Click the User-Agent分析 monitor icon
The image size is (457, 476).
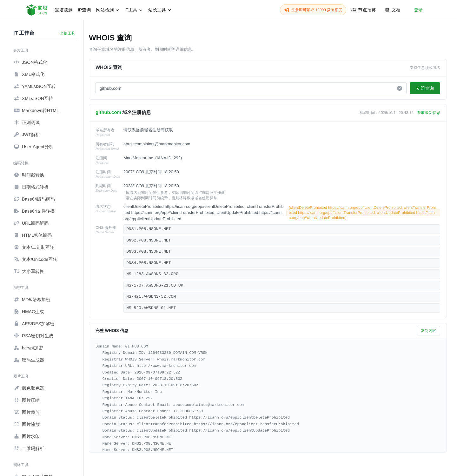17,147
